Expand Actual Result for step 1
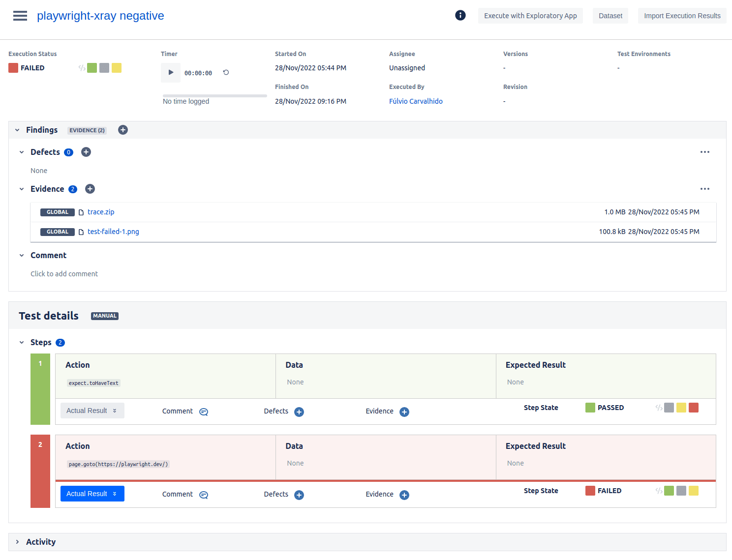 pyautogui.click(x=92, y=411)
